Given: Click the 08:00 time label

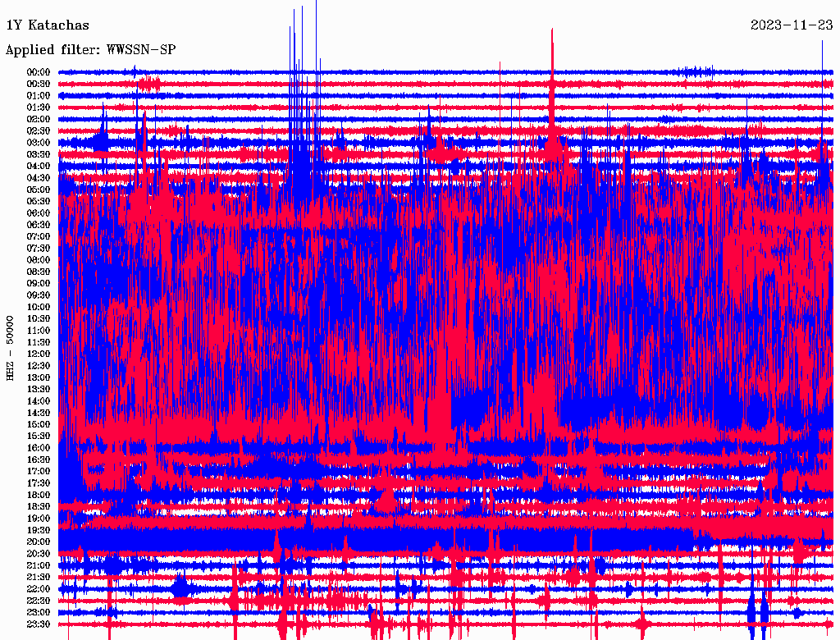Looking at the screenshot, I should [39, 260].
